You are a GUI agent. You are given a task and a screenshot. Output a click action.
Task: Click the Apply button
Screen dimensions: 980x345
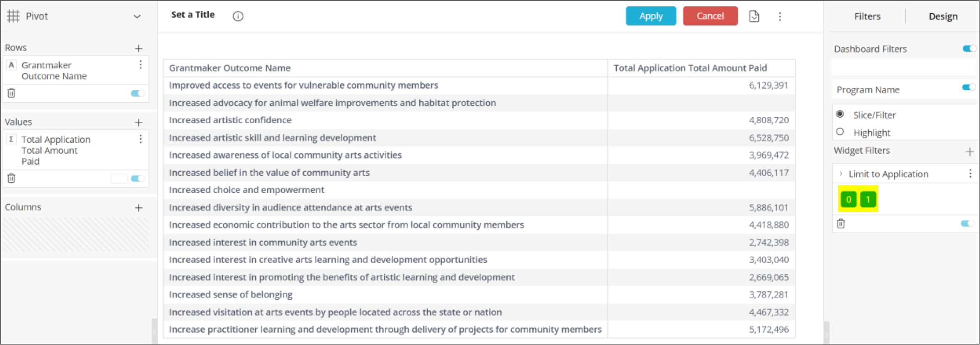(x=651, y=16)
